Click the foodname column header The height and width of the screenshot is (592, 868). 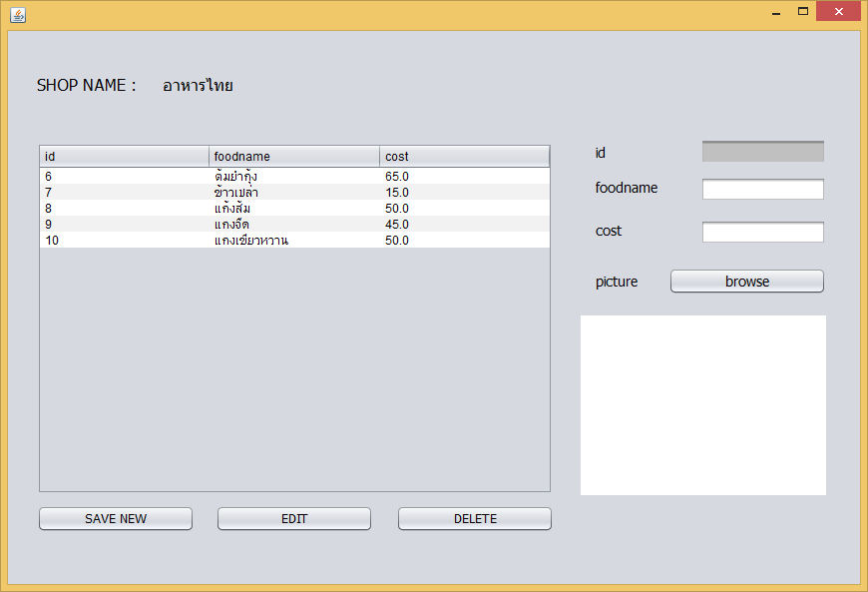[294, 157]
